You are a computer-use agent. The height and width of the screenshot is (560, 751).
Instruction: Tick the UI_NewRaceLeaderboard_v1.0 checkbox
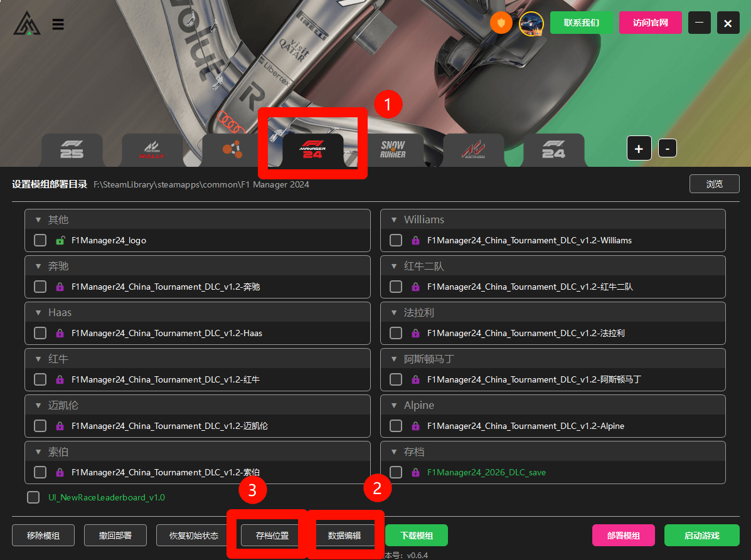33,497
